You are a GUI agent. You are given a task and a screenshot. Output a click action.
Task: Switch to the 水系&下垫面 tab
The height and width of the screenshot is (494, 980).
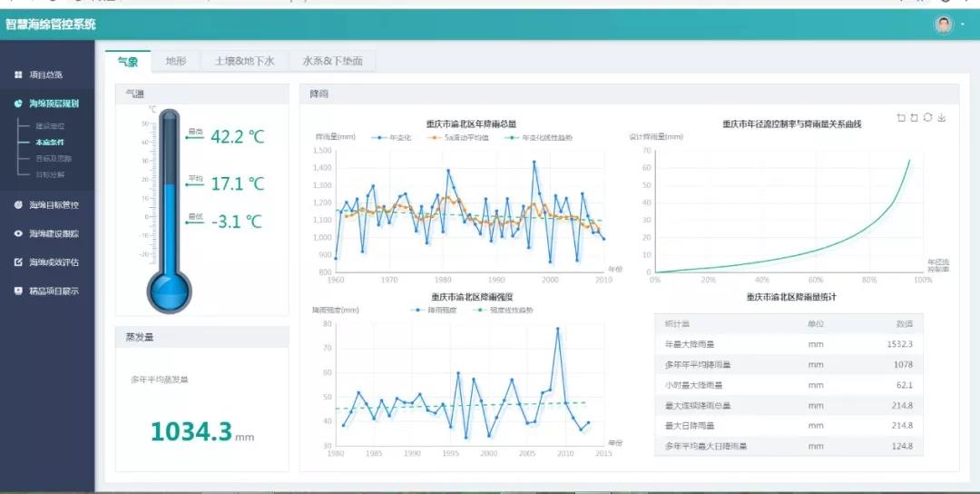pyautogui.click(x=332, y=61)
